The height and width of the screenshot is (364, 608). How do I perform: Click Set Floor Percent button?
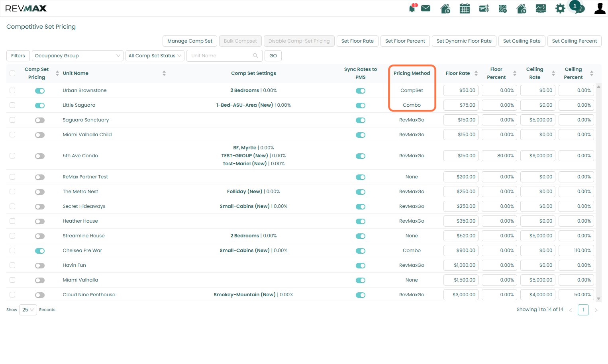click(405, 41)
